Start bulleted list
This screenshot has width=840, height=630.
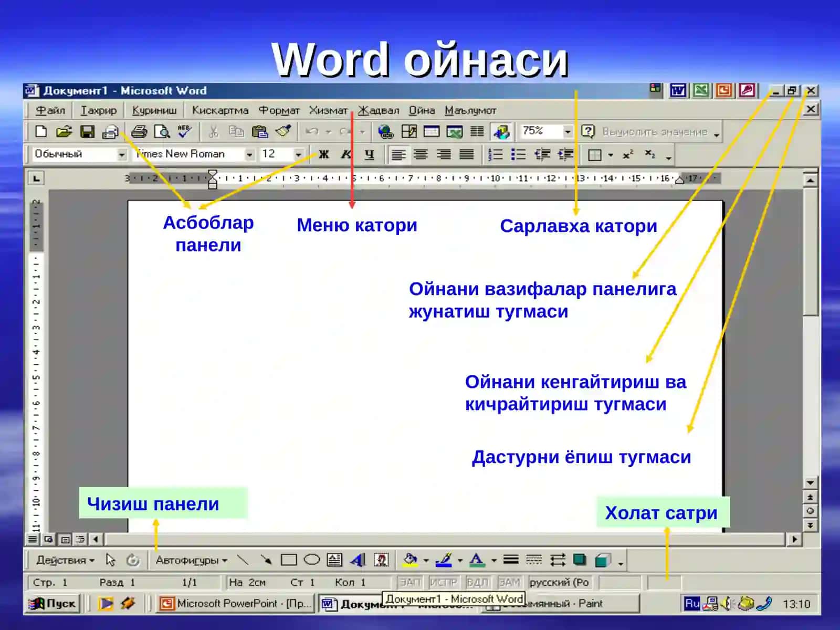518,154
